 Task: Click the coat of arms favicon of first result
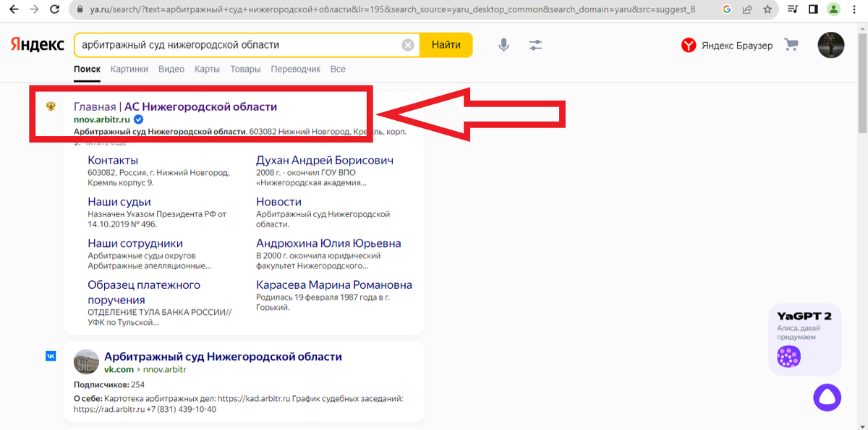51,106
